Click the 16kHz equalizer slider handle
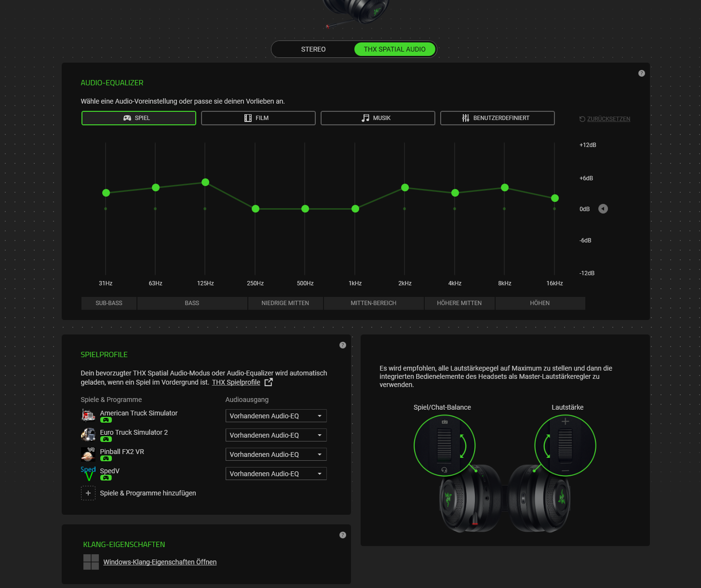701x588 pixels. pos(555,198)
